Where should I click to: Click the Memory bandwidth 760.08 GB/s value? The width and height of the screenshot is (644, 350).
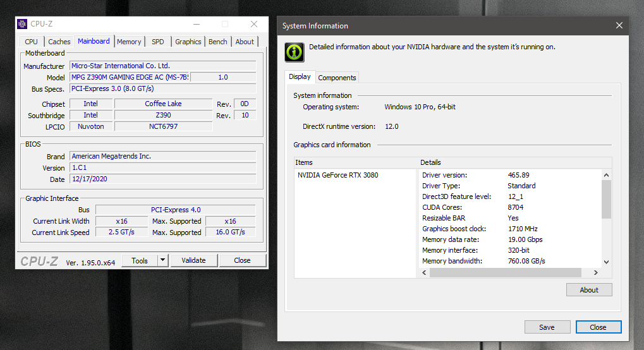(526, 261)
